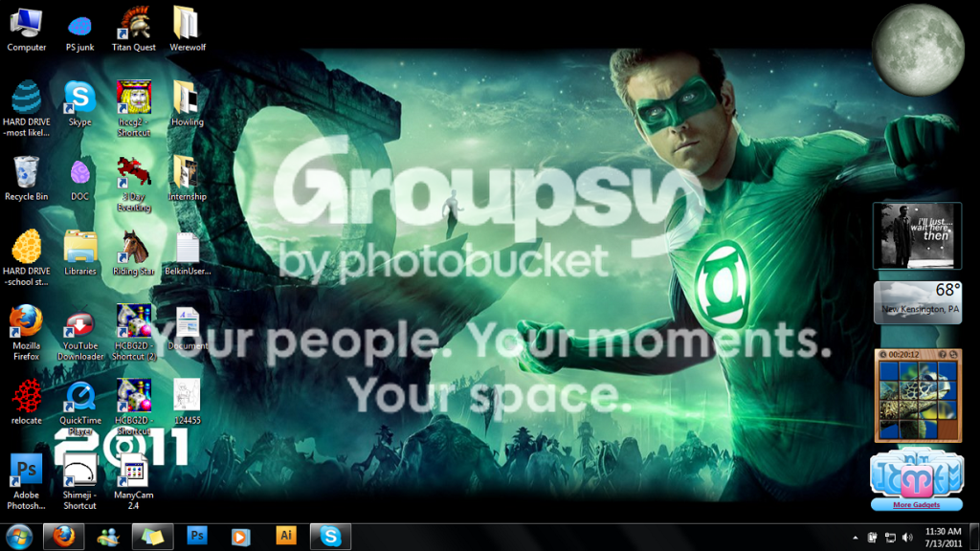Viewport: 980px width, 551px height.
Task: Click the picture puzzle gadget board
Action: coord(918,399)
